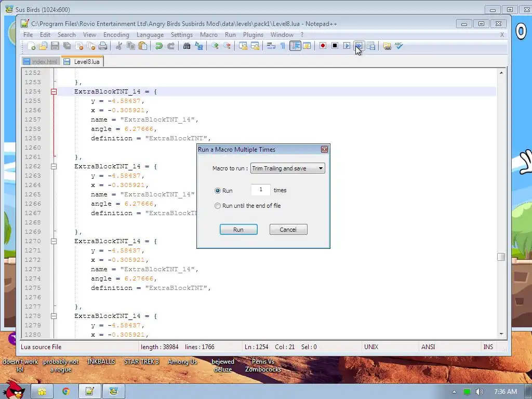Click the Notepad++ taskbar button
Viewport: 532px width, 399px height.
click(x=89, y=392)
